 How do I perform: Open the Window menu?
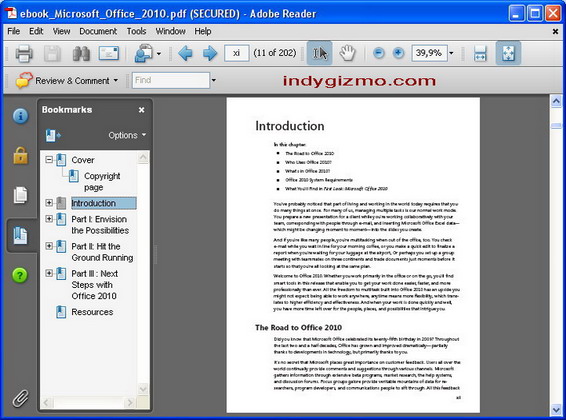tap(170, 31)
